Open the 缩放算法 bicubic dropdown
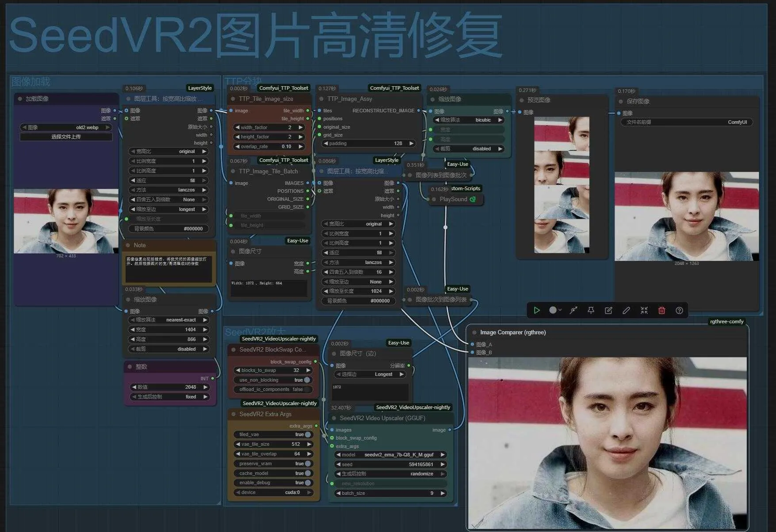 [x=469, y=120]
